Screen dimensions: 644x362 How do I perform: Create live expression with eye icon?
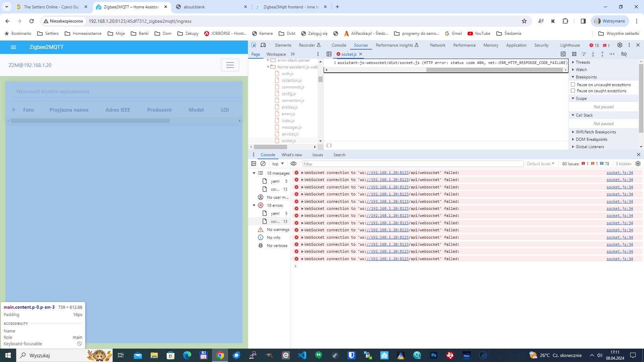click(293, 164)
